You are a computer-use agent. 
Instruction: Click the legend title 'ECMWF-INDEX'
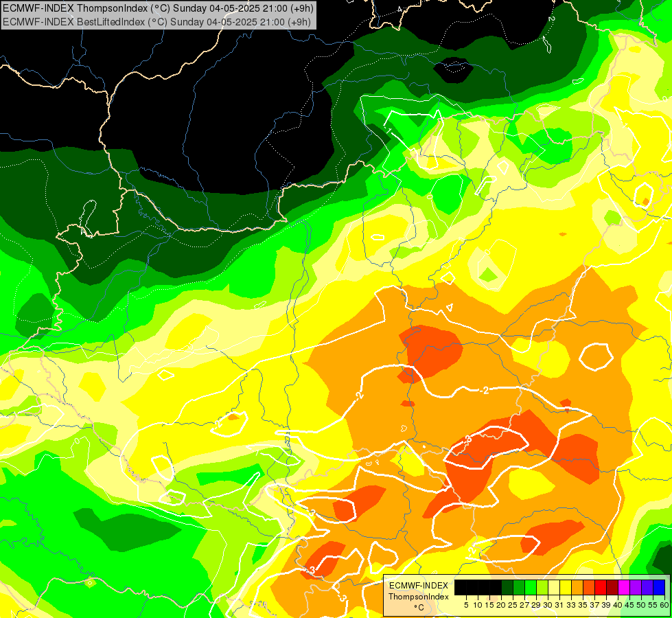click(x=418, y=586)
